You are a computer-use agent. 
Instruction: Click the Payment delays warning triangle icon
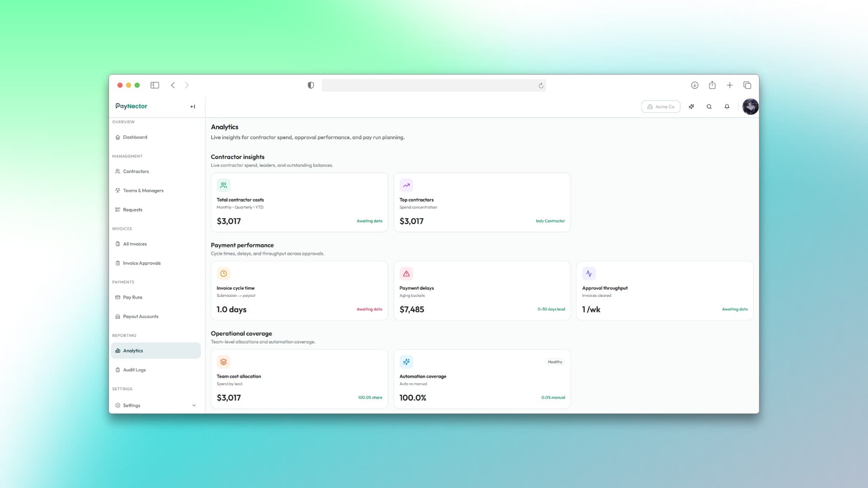[x=406, y=273]
